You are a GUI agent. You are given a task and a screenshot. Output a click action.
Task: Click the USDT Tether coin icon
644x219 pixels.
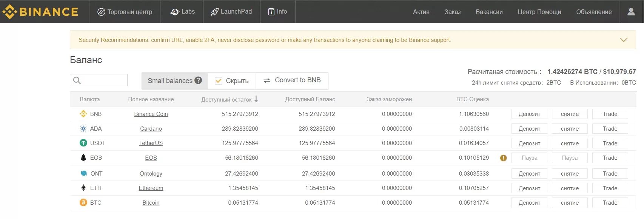click(x=83, y=143)
